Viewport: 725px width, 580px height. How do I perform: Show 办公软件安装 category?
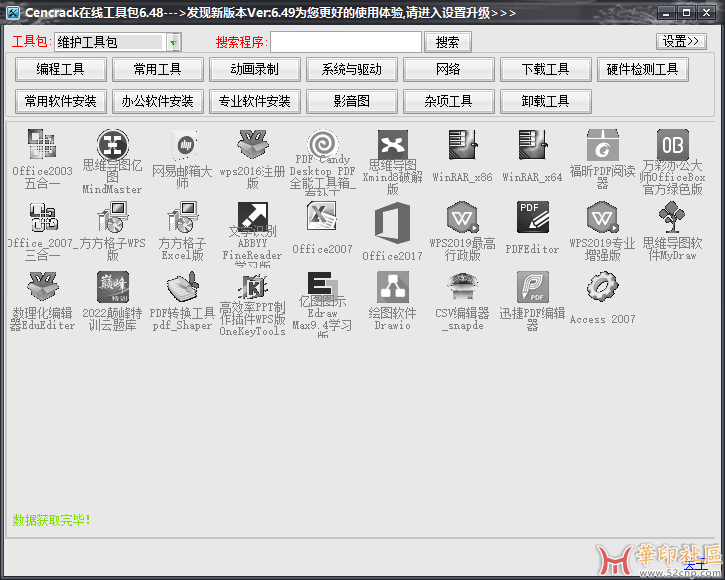[x=158, y=101]
